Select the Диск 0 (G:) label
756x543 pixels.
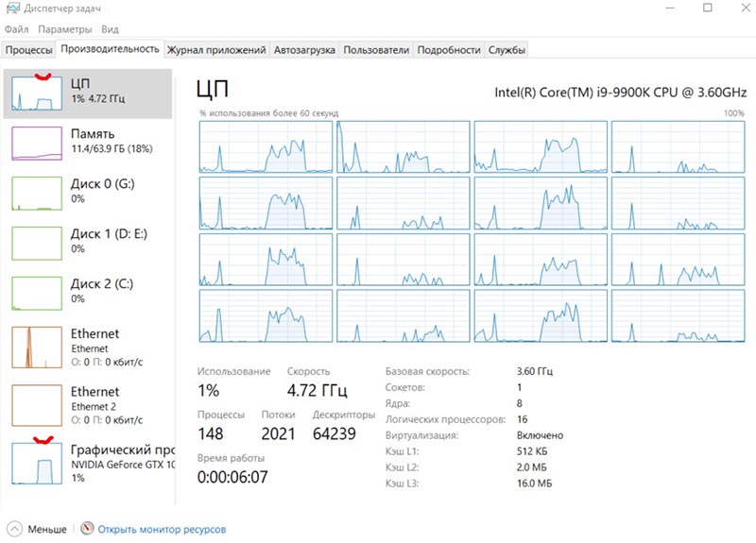click(x=103, y=184)
